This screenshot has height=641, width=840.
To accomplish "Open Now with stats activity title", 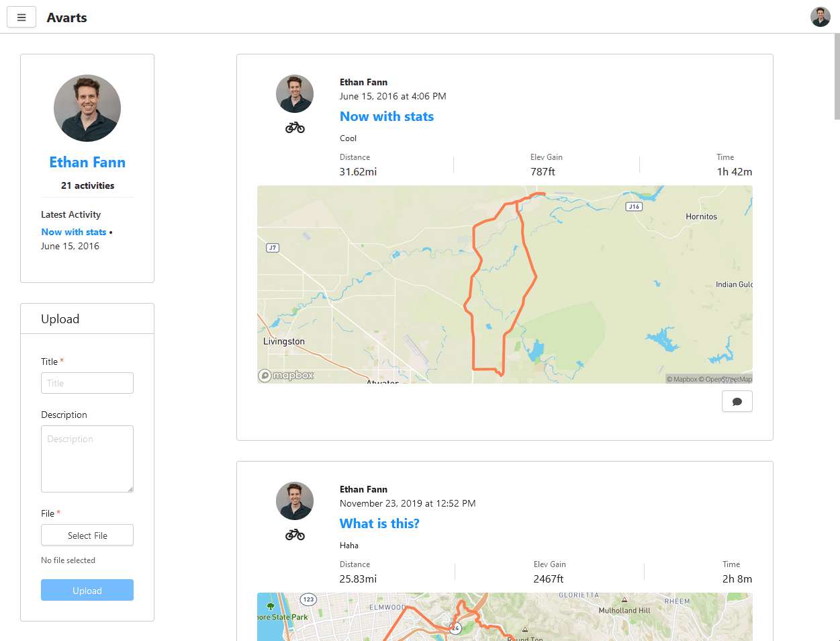I will pos(387,116).
